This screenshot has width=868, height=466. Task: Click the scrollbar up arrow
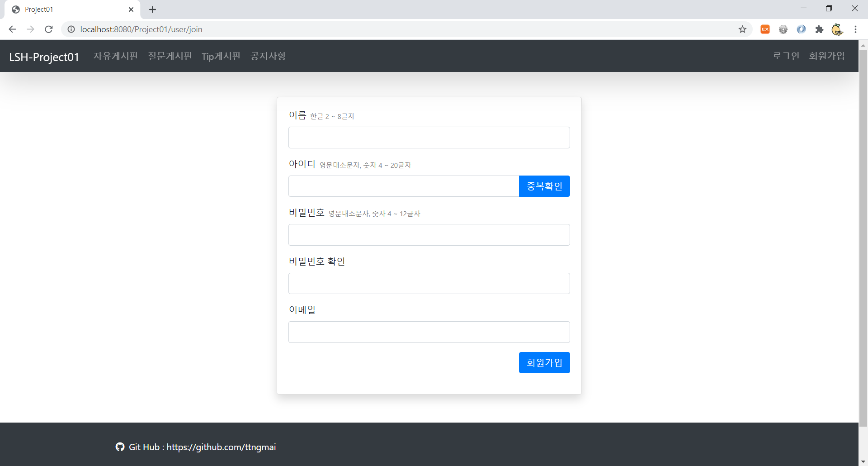[x=863, y=45]
